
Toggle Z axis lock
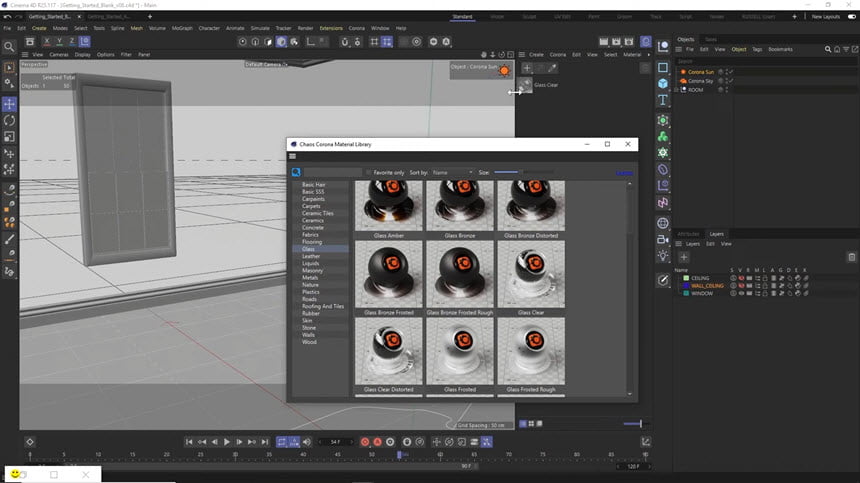pos(72,42)
